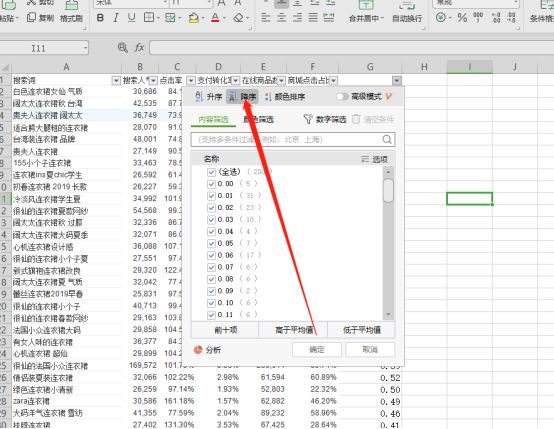554x429 pixels.
Task: Justify text alignment icon
Action: pyautogui.click(x=313, y=17)
